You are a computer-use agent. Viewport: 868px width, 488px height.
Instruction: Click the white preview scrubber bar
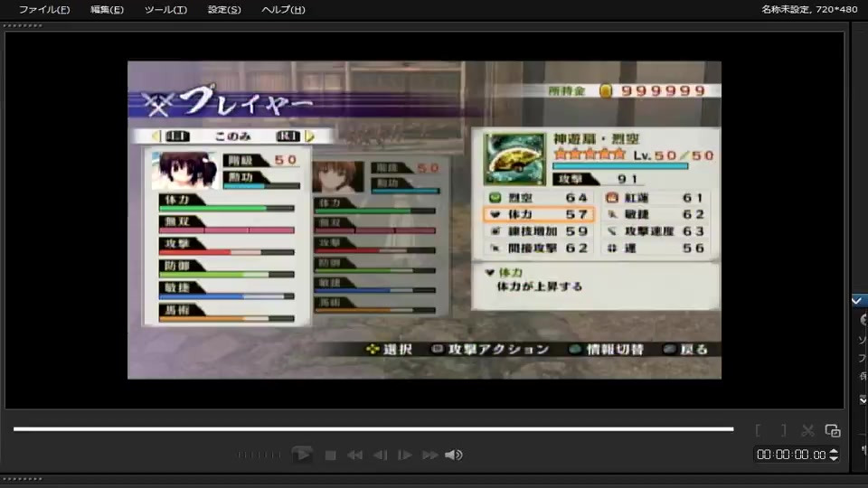click(x=373, y=428)
